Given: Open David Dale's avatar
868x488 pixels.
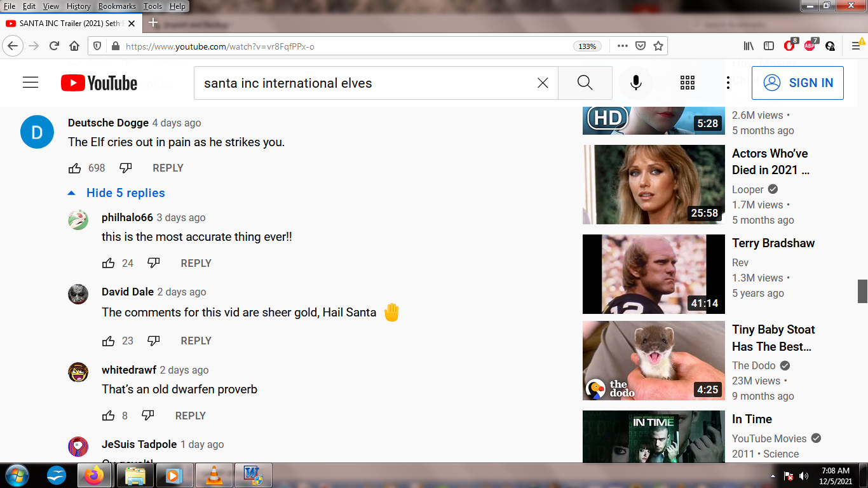Looking at the screenshot, I should 78,294.
